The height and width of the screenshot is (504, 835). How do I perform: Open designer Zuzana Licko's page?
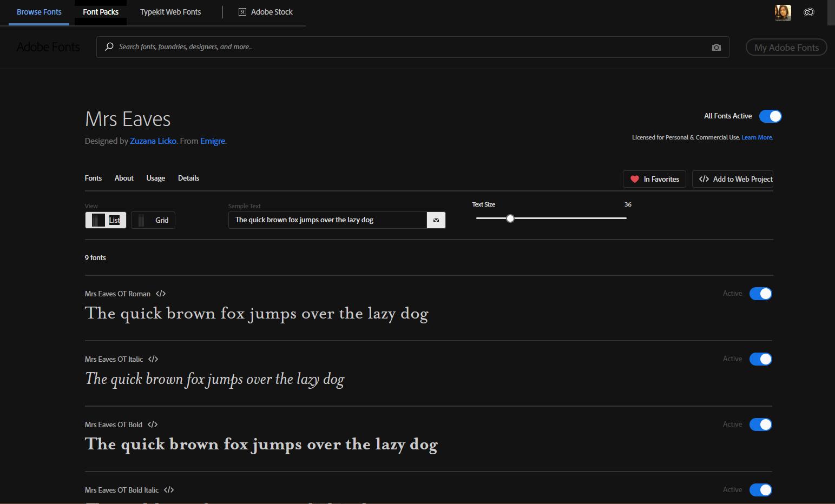point(153,141)
